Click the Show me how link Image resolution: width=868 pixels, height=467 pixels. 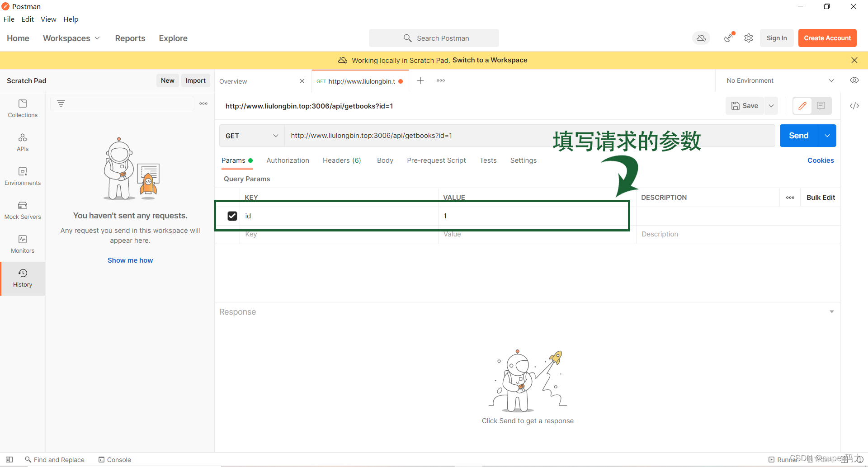click(x=130, y=260)
